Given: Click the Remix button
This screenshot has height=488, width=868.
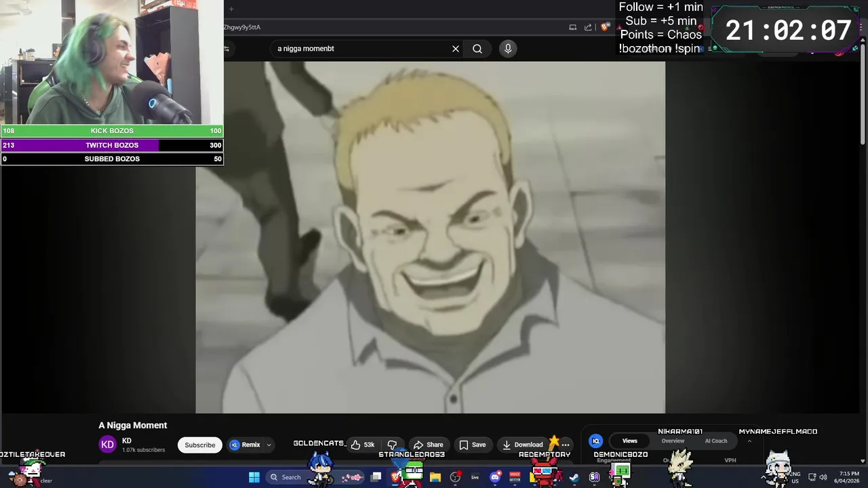Looking at the screenshot, I should click(x=245, y=445).
